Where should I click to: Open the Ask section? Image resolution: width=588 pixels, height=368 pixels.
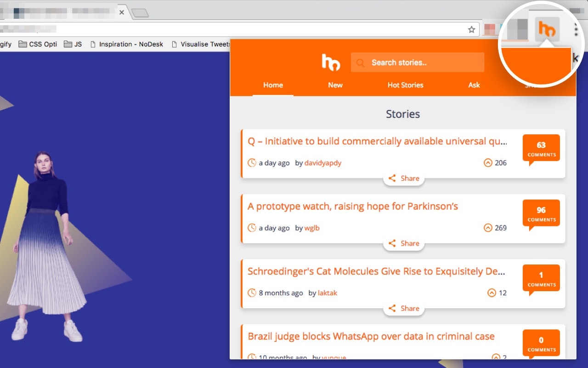click(474, 85)
